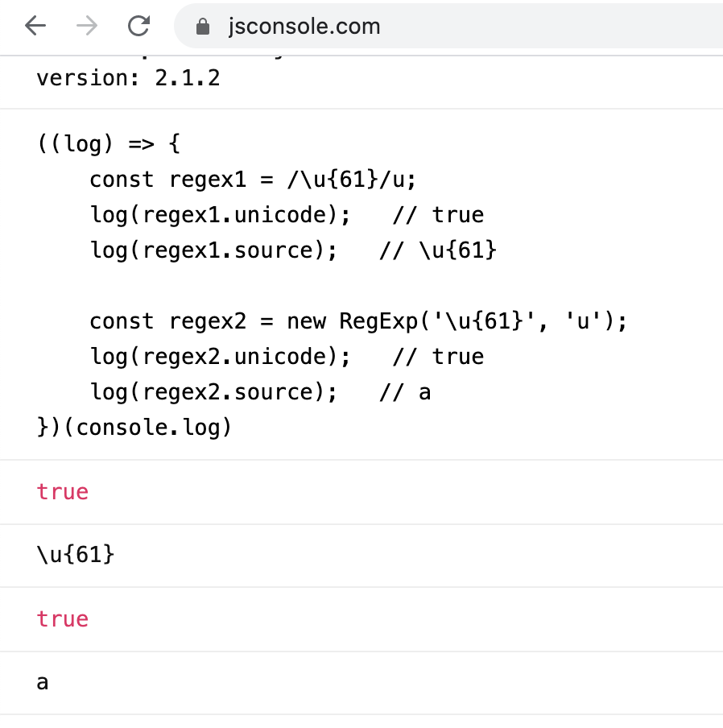The width and height of the screenshot is (723, 728).
Task: Click the '// a' comment text
Action: pos(405,392)
